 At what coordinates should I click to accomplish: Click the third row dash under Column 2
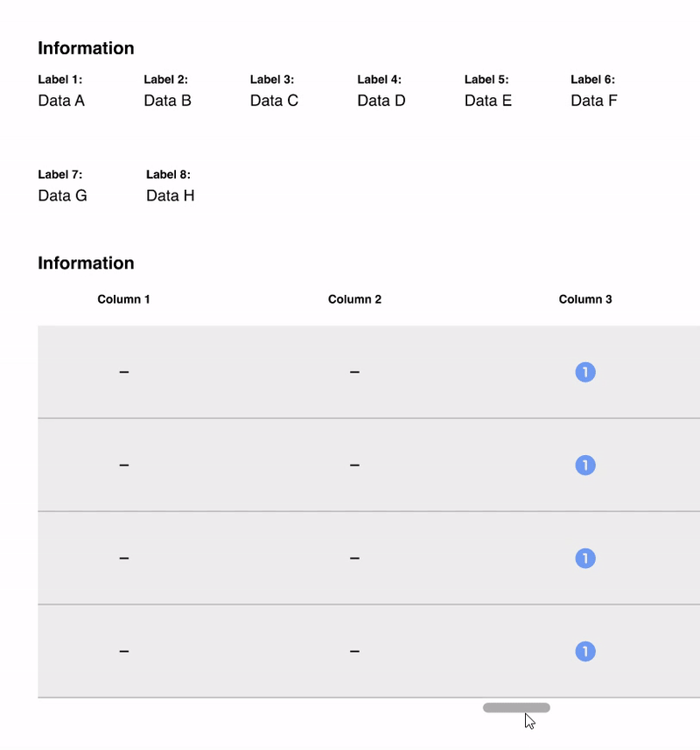tap(354, 557)
